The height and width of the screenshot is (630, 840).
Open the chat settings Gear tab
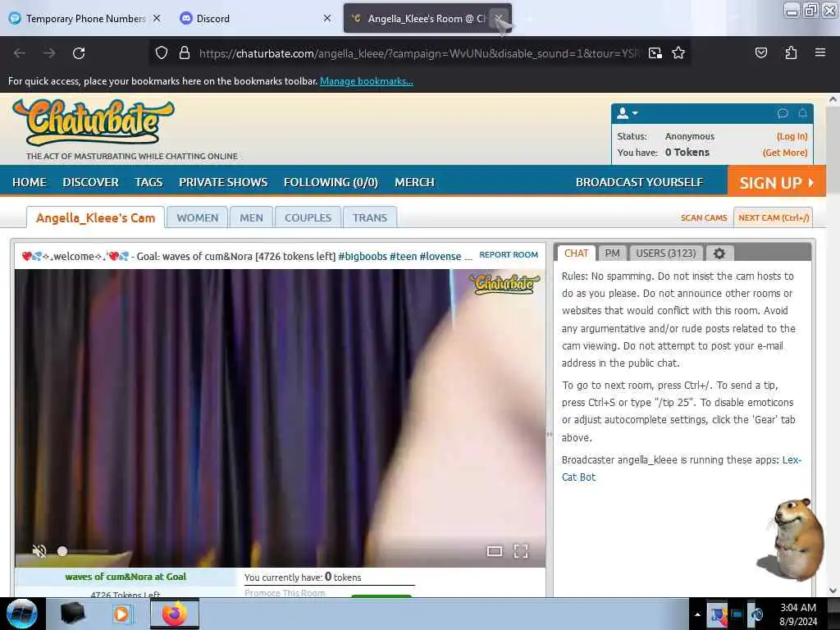click(719, 253)
